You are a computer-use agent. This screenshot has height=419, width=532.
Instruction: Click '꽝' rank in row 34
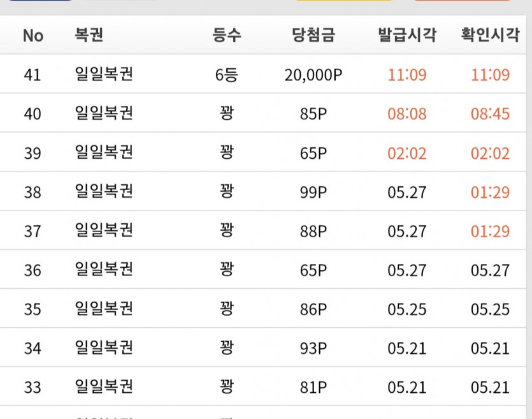(227, 348)
